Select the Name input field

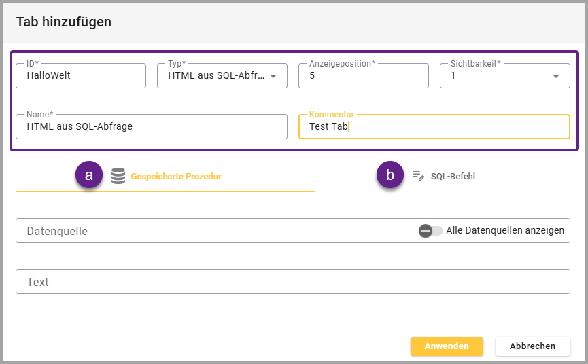(151, 126)
